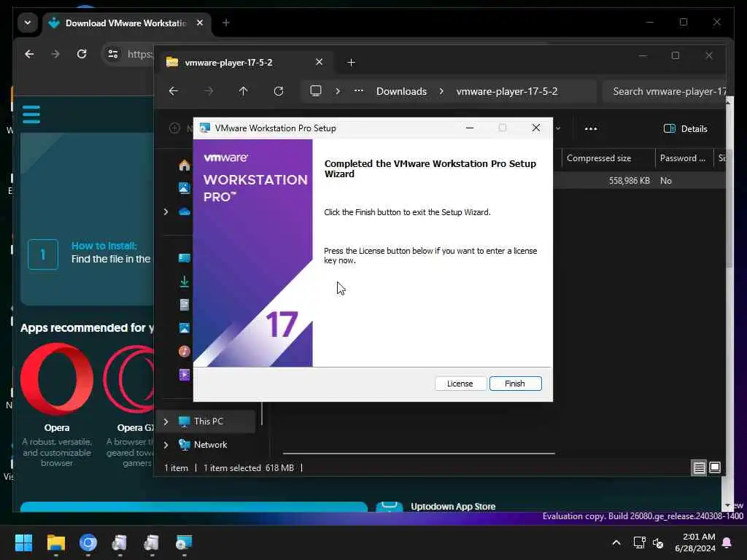Image resolution: width=747 pixels, height=560 pixels.
Task: Click the muted volume tray icon
Action: click(658, 542)
